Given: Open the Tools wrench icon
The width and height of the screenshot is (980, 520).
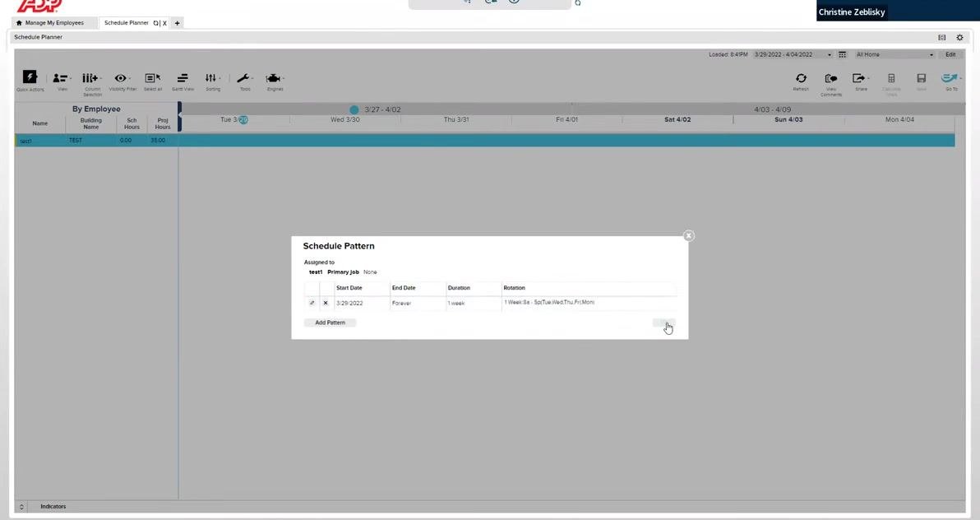Looking at the screenshot, I should point(243,78).
